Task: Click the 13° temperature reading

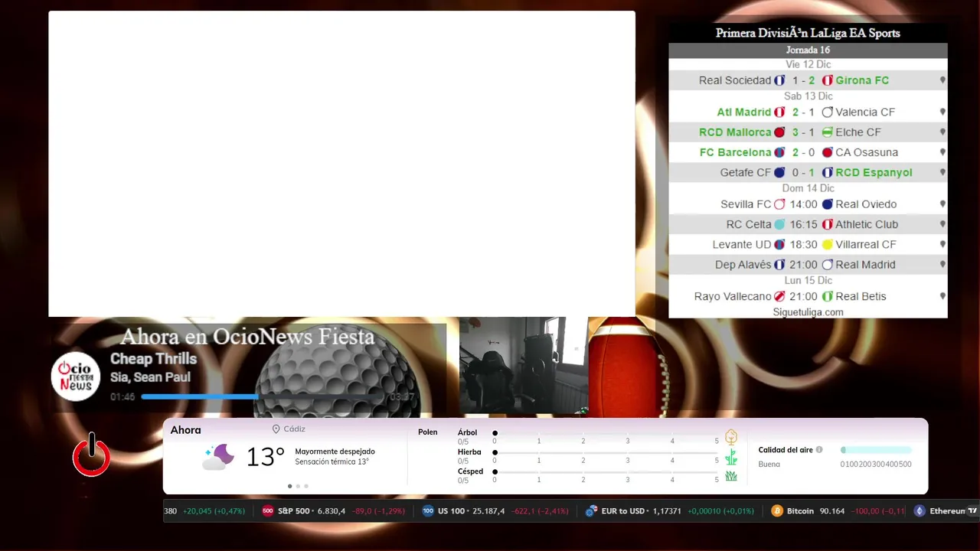Action: pos(265,457)
